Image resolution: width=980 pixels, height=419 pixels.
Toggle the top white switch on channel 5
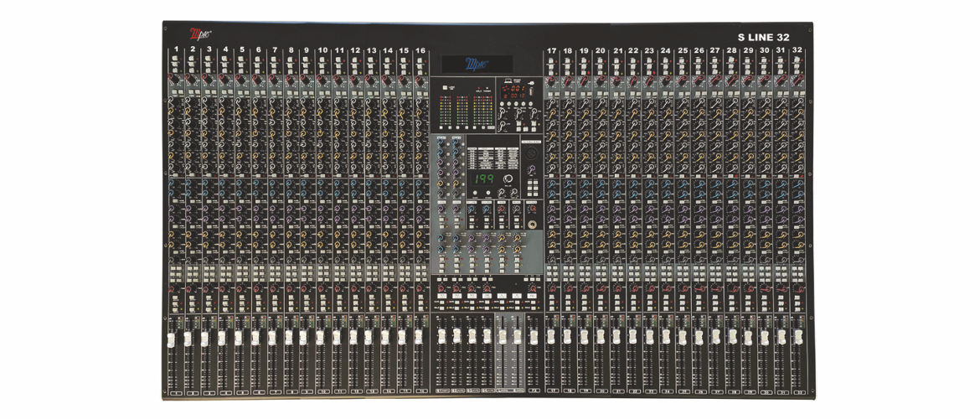(x=241, y=59)
